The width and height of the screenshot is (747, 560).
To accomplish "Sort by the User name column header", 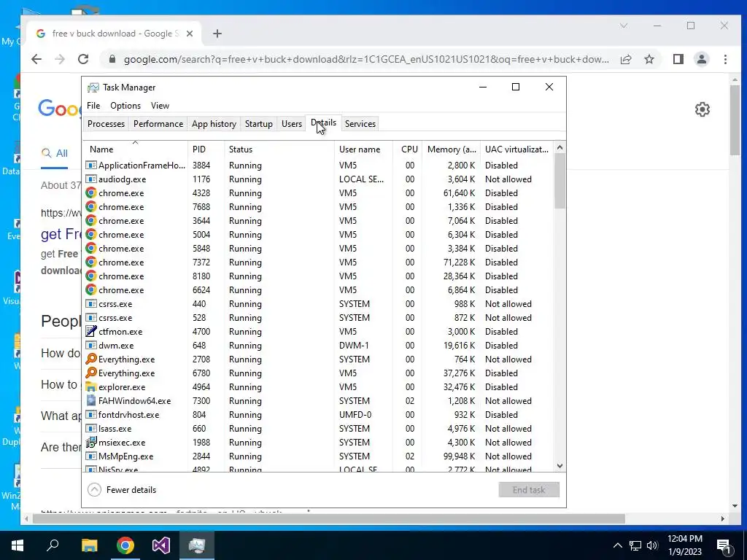I will [363, 149].
